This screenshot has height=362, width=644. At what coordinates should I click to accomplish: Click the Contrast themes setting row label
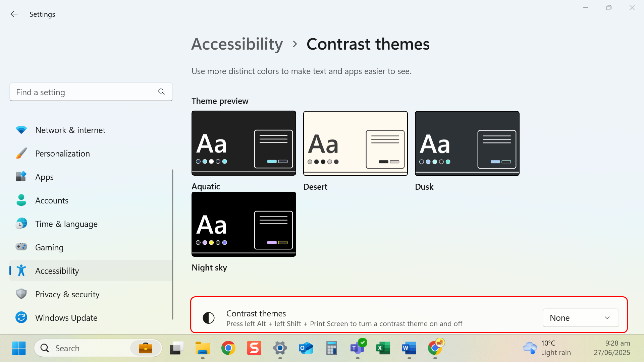click(256, 313)
